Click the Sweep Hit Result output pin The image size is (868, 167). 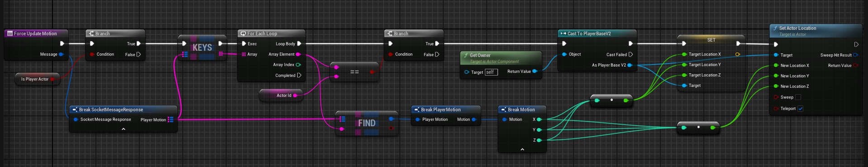coord(855,55)
